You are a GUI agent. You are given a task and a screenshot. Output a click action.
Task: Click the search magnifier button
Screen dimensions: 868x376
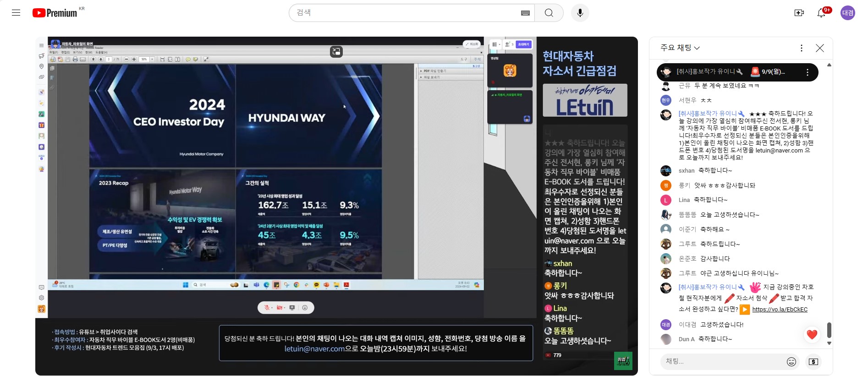[x=549, y=13]
